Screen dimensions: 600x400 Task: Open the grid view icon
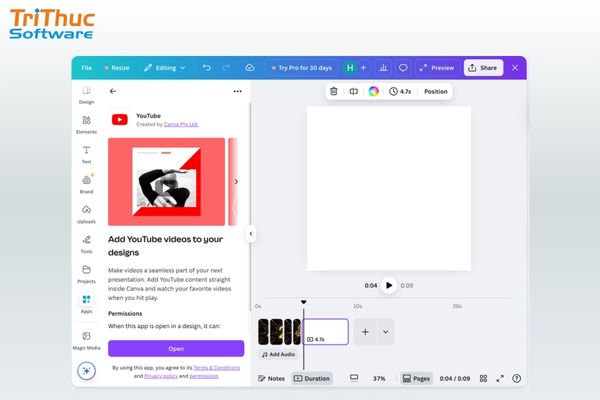[x=483, y=378]
